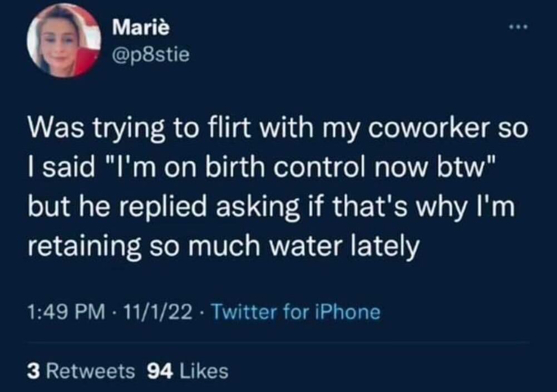Click the divider line above the Retweets count

(x=278, y=343)
